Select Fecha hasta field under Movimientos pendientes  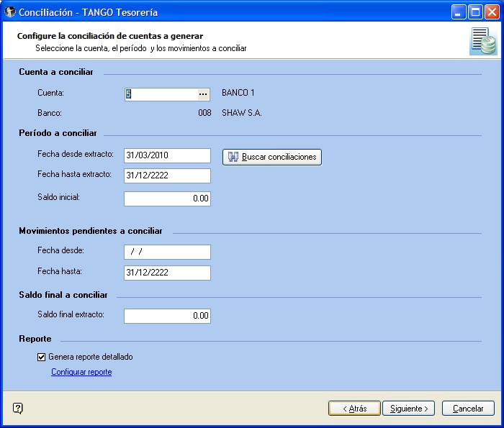pos(167,273)
